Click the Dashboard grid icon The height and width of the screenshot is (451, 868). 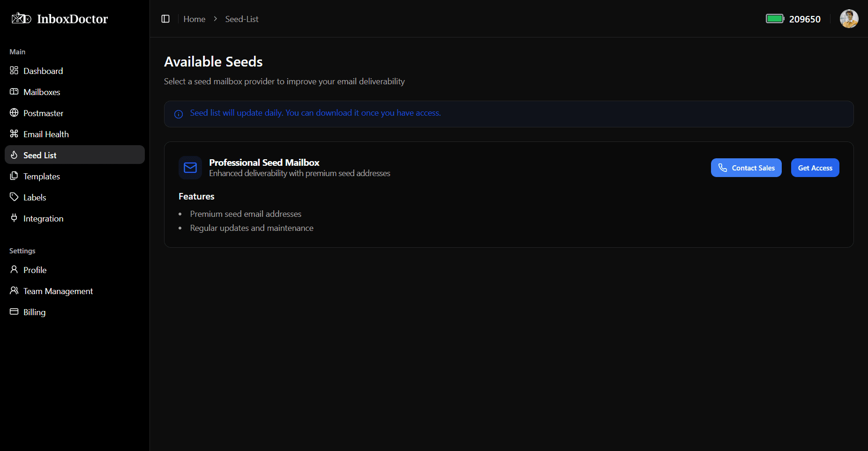click(14, 70)
